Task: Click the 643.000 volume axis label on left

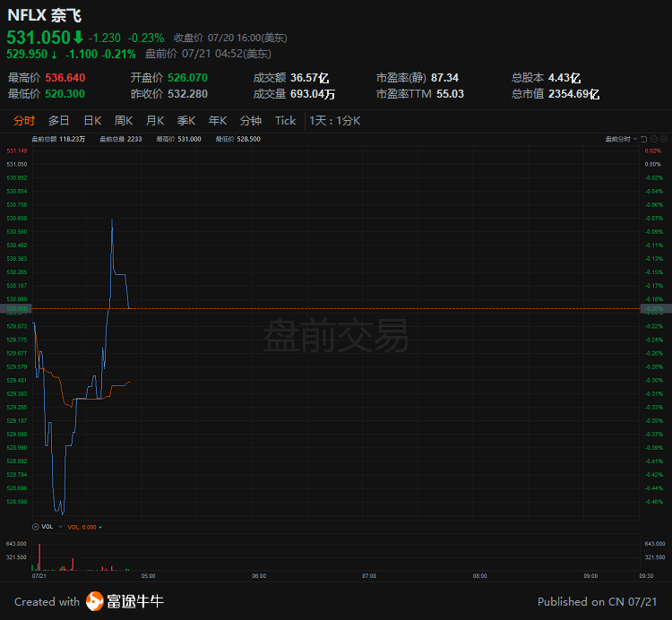Action: [x=16, y=544]
